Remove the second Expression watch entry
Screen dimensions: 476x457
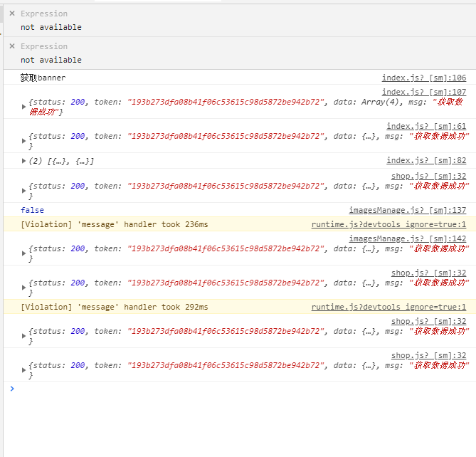pos(12,46)
